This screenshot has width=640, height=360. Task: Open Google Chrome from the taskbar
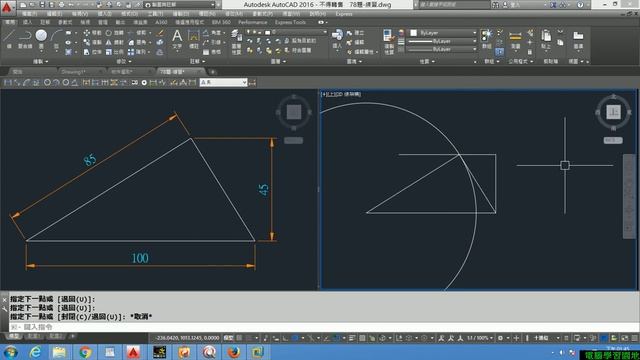tap(85, 351)
